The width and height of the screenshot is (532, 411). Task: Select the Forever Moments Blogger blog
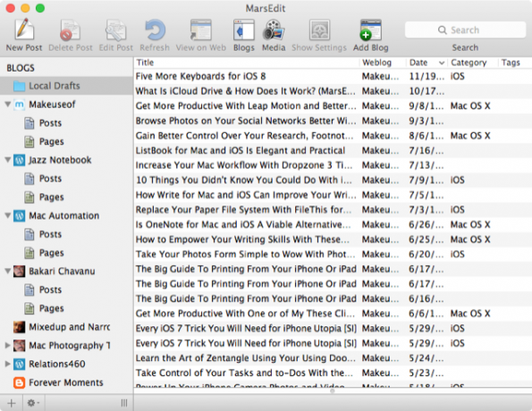pyautogui.click(x=66, y=382)
